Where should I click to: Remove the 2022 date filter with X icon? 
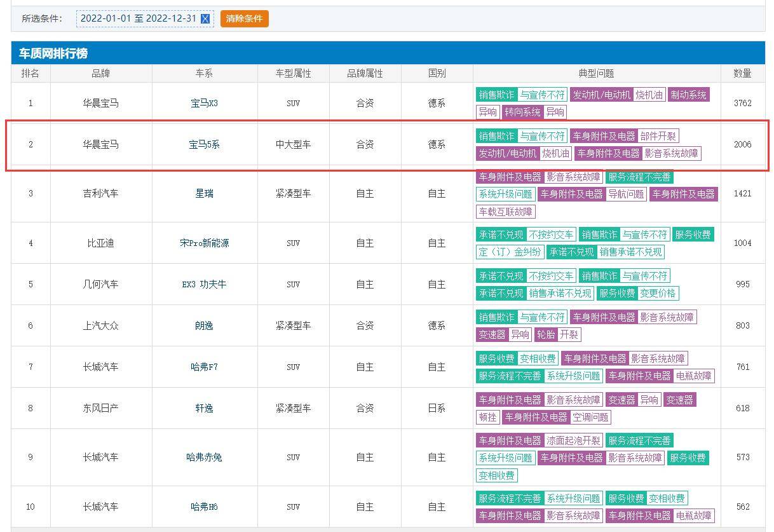tap(205, 18)
